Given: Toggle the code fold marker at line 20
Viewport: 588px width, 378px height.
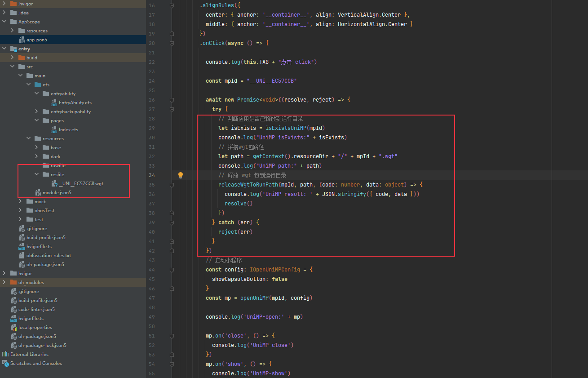Looking at the screenshot, I should pos(172,43).
